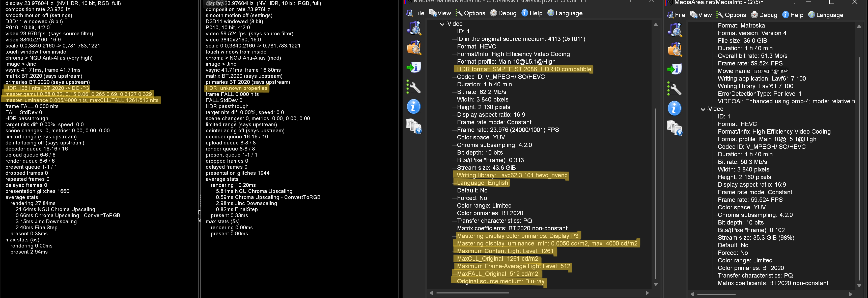This screenshot has width=868, height=298.
Task: Open the Options menu in left MediaInfo window
Action: pyautogui.click(x=470, y=13)
